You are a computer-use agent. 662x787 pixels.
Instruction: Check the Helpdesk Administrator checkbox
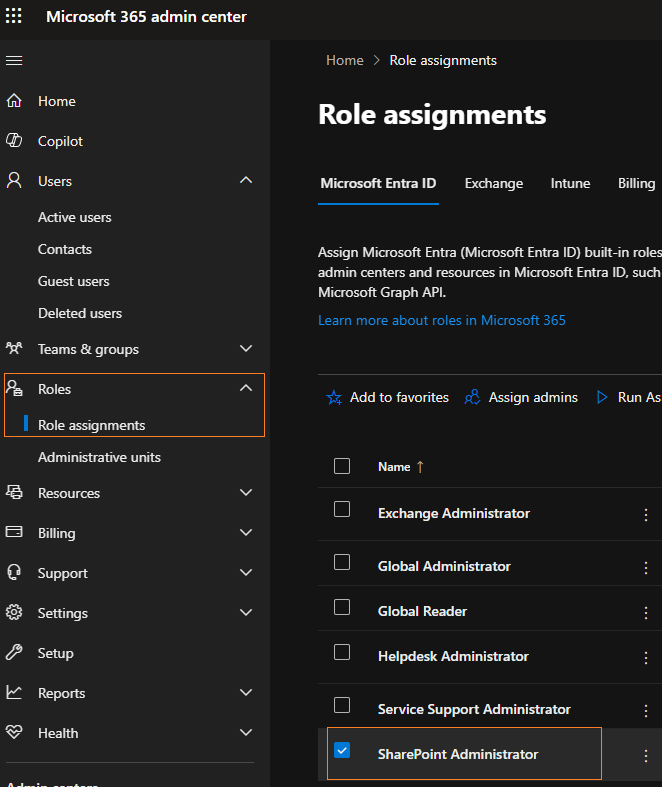coord(342,652)
